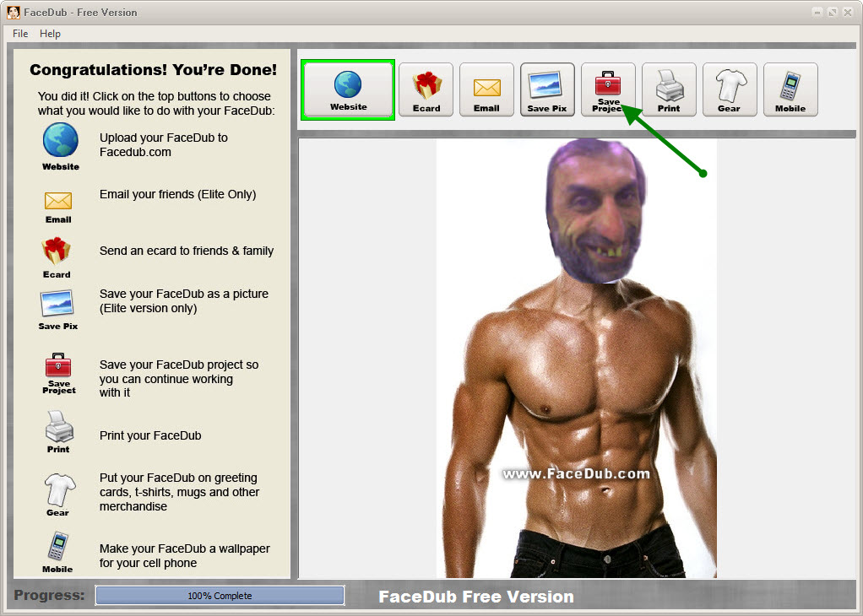863x616 pixels.
Task: Click the FaceDub preview image
Action: coord(576,359)
